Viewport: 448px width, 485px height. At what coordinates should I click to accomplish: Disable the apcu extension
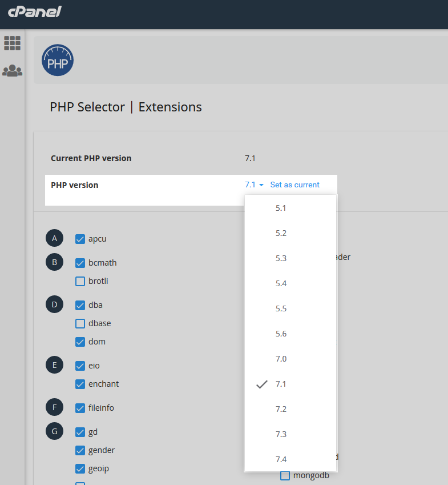80,239
